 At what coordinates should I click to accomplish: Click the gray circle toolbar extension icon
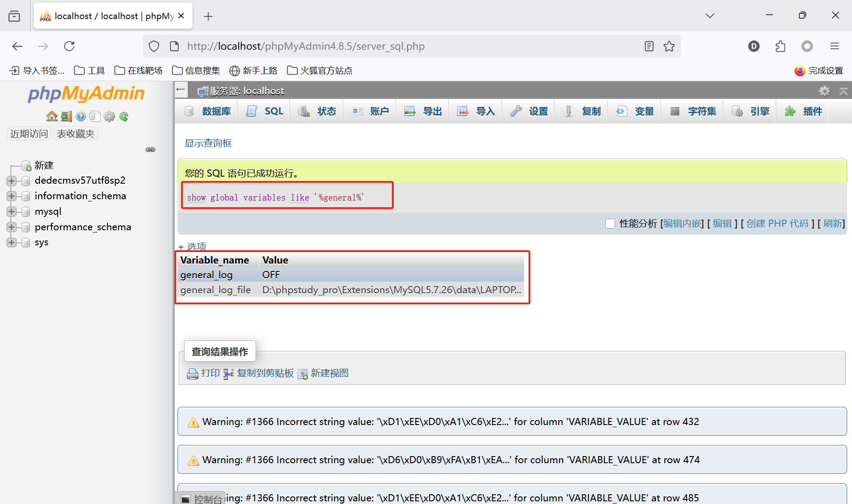click(807, 46)
